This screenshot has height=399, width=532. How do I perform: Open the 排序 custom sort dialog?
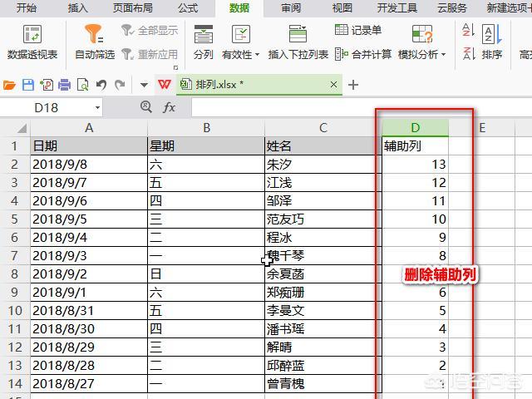[x=491, y=42]
